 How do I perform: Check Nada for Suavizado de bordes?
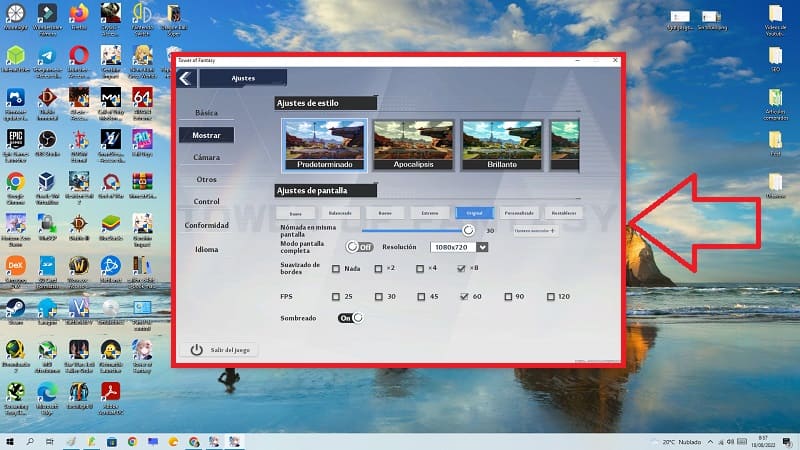point(336,268)
